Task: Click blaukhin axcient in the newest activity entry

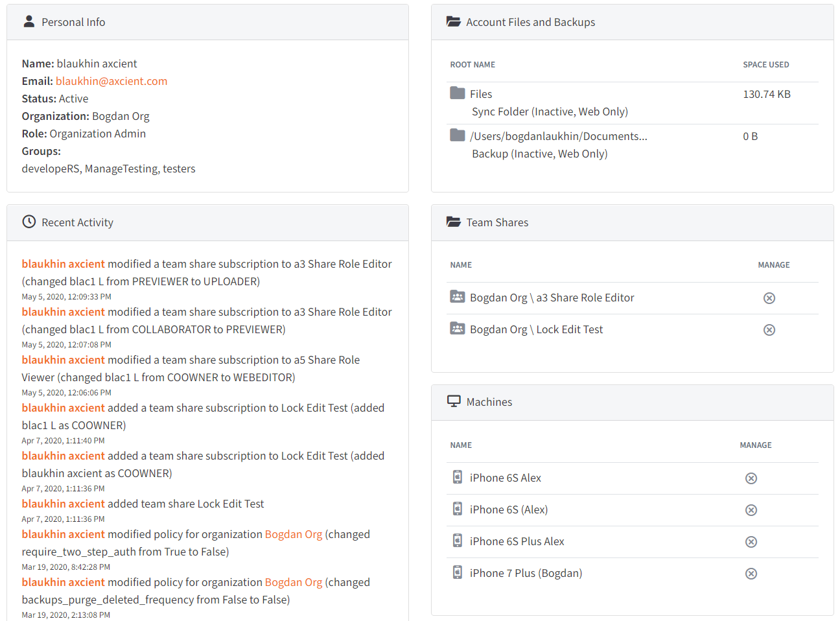Action: point(63,263)
